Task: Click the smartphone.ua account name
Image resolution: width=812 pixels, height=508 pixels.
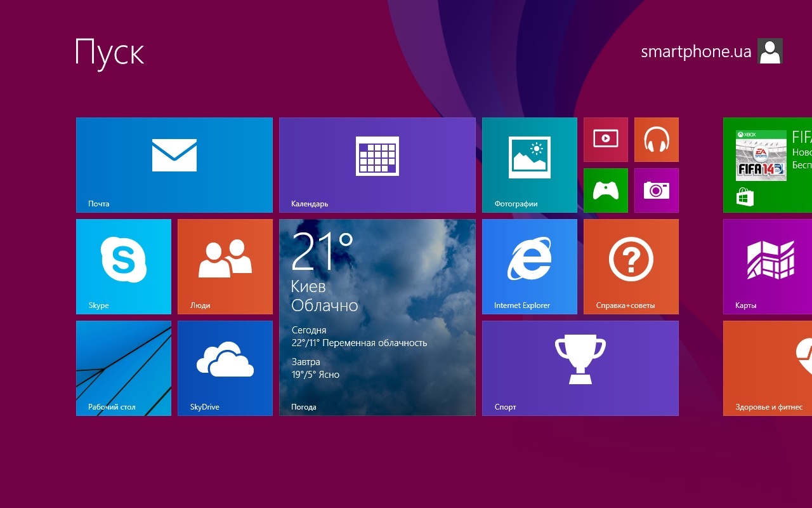Action: 695,51
